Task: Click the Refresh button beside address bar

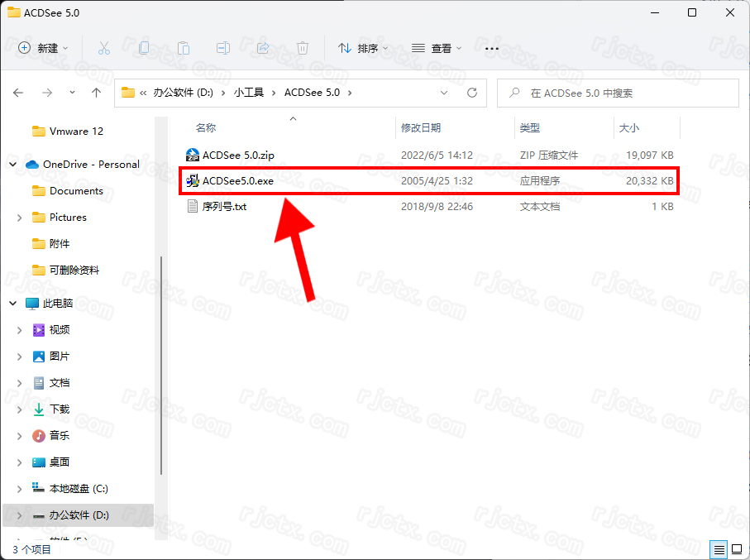Action: 472,93
